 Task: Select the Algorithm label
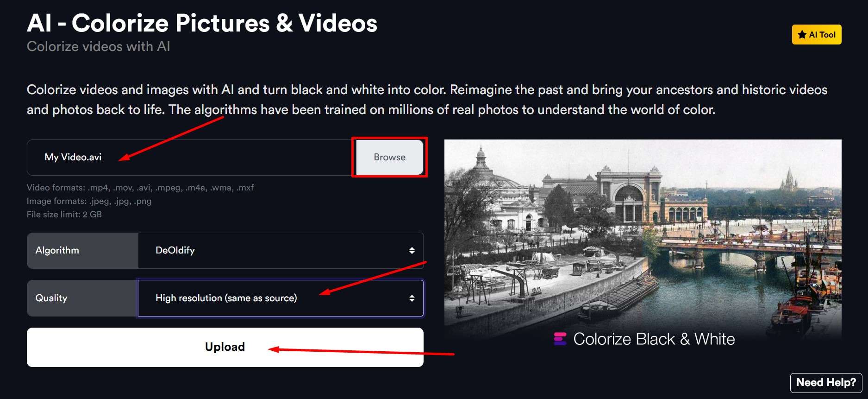(57, 251)
